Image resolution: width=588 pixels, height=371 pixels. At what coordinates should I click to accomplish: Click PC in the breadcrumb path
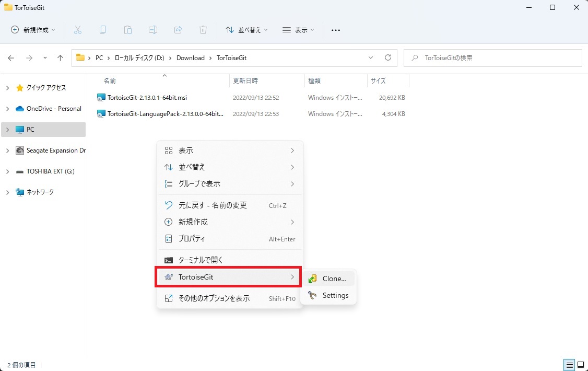pos(99,58)
